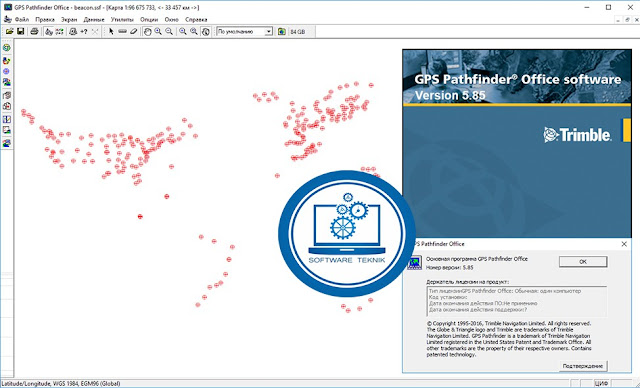Print the map with the printer icon
Image resolution: width=640 pixels, height=388 pixels.
[34, 31]
